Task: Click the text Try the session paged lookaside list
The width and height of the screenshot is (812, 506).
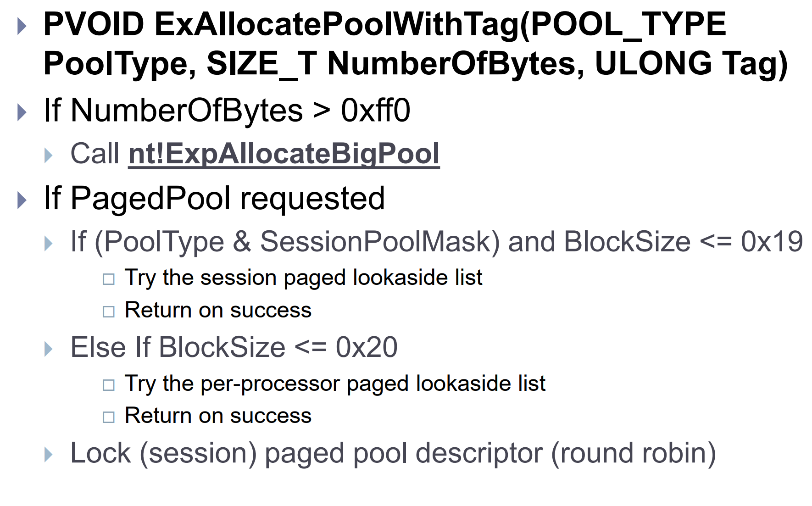Action: [x=304, y=278]
